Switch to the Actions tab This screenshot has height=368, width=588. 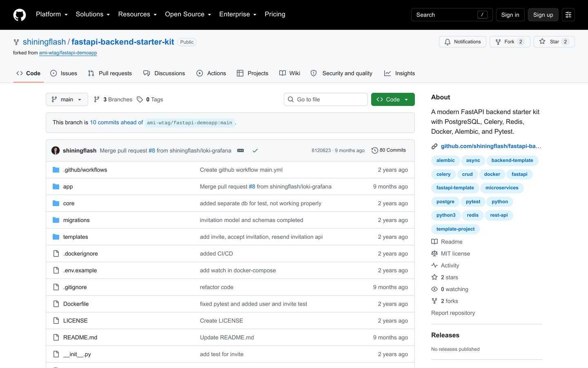click(x=211, y=73)
